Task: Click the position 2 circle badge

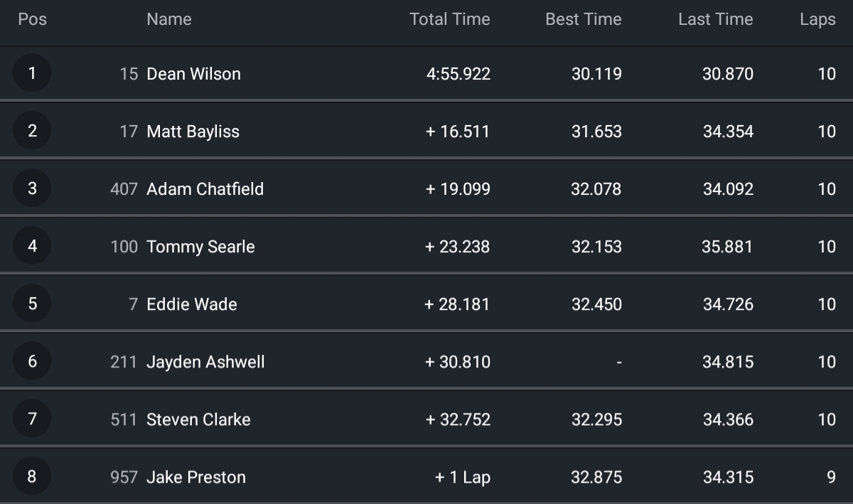Action: pyautogui.click(x=32, y=131)
